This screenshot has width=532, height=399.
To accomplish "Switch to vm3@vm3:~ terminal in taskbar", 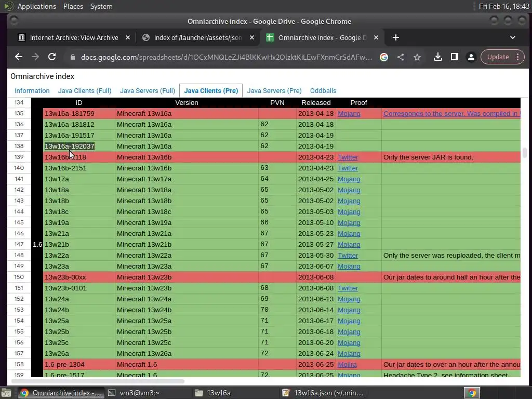I will click(139, 393).
